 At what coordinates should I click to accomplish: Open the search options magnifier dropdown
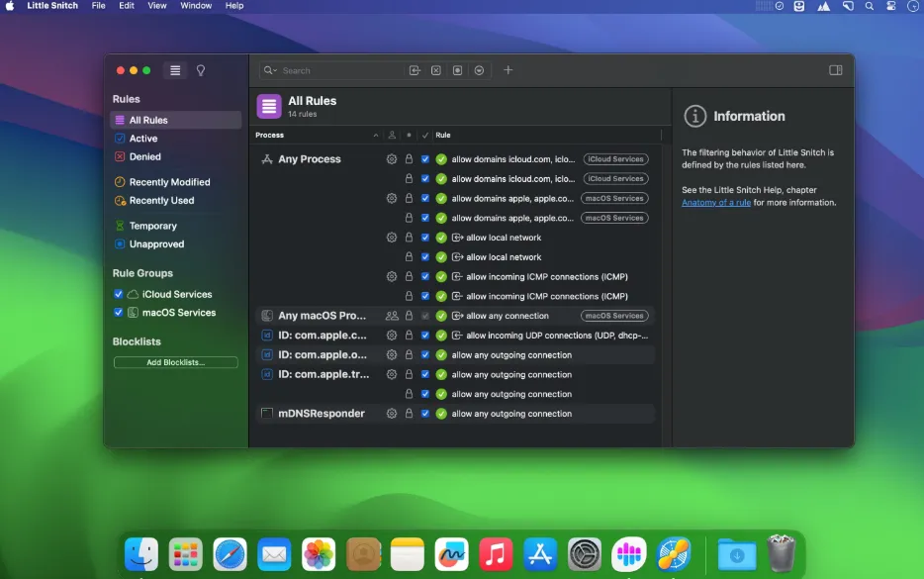pos(270,70)
